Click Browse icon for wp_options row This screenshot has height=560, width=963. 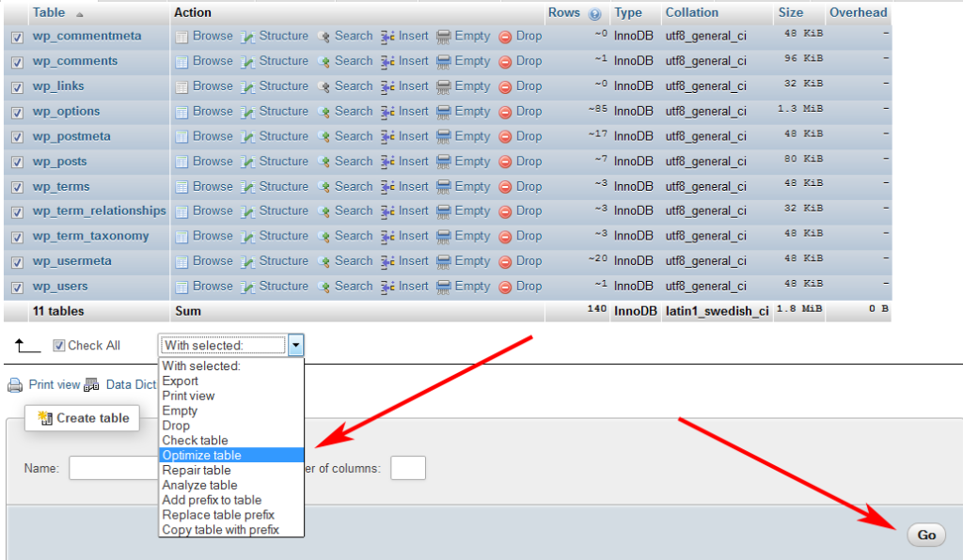pos(182,112)
